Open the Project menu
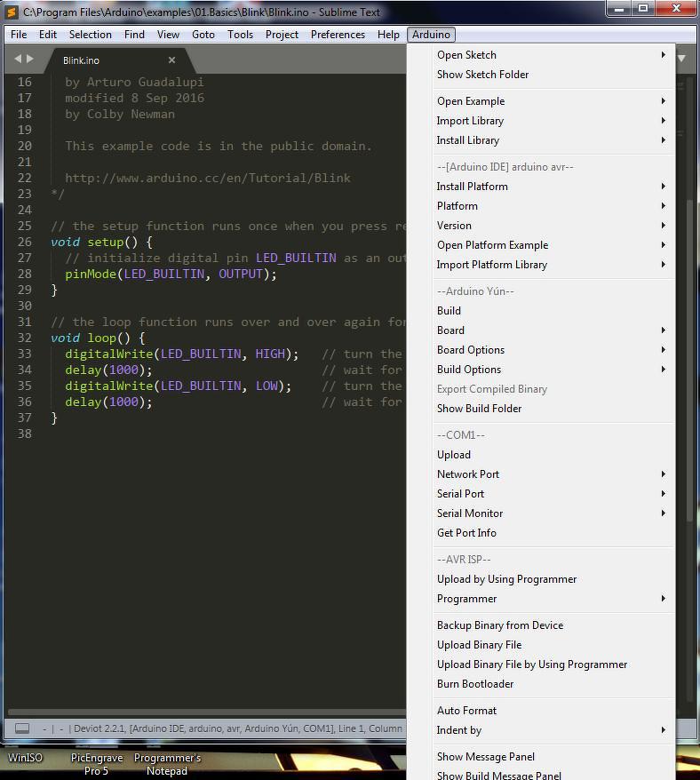 pyautogui.click(x=282, y=35)
